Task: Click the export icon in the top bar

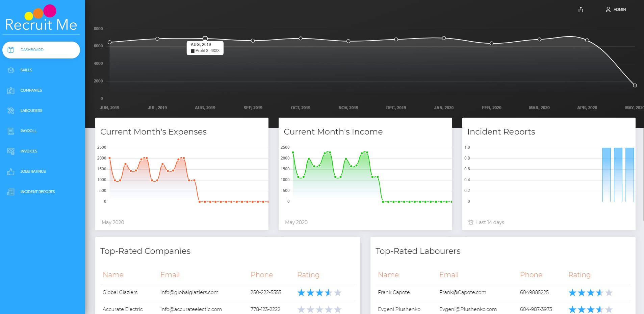Action: tap(581, 9)
